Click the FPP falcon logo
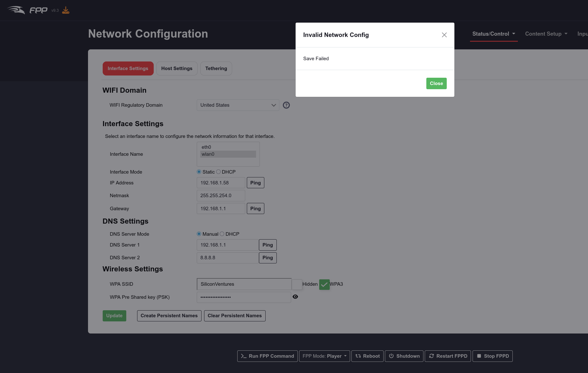Viewport: 588px width, 373px height. [x=17, y=10]
